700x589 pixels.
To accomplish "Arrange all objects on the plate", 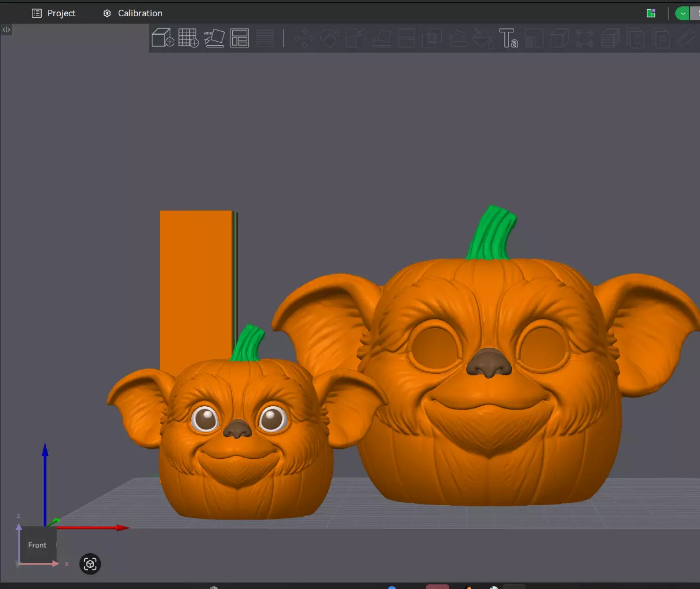I will point(240,38).
